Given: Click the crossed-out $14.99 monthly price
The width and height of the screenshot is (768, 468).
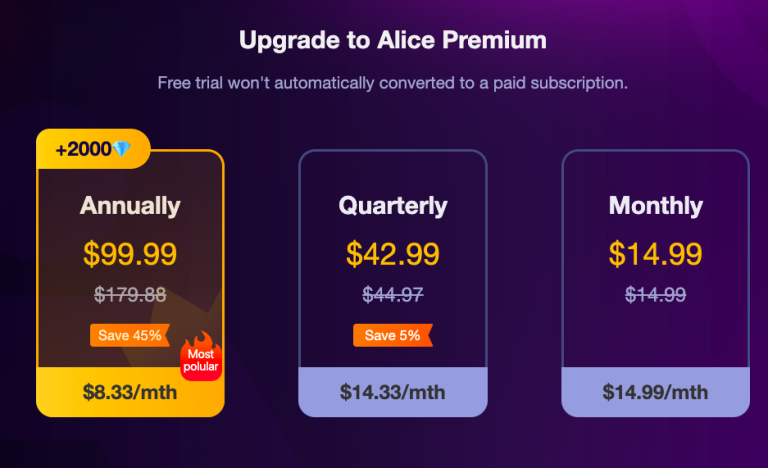Looking at the screenshot, I should 655,294.
